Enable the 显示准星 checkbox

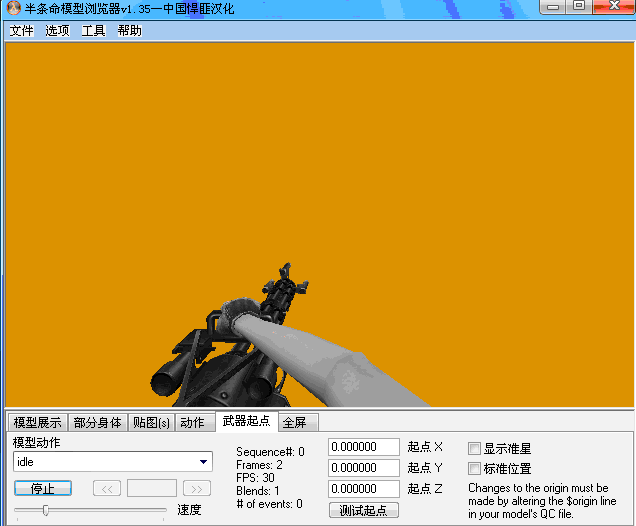click(x=475, y=448)
